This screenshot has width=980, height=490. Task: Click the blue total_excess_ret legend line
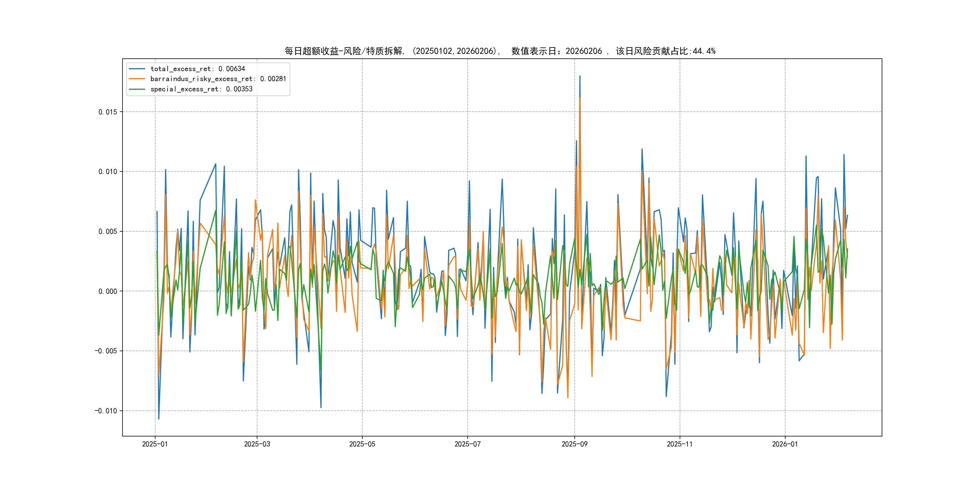click(x=137, y=69)
